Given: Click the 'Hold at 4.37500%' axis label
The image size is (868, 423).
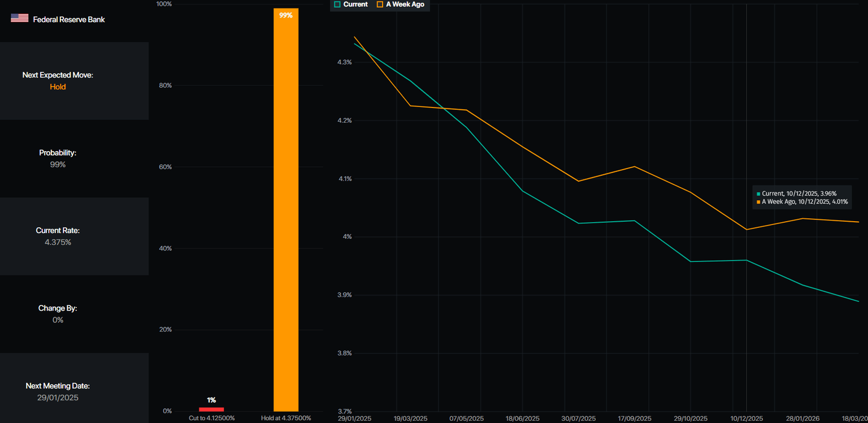Looking at the screenshot, I should (286, 418).
